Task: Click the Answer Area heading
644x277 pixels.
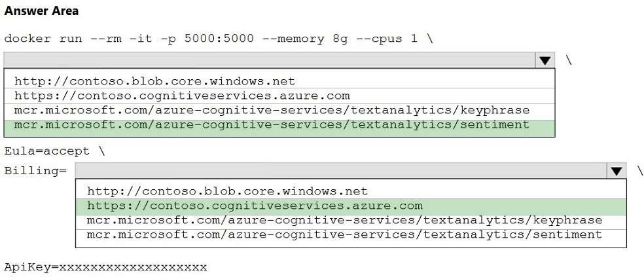Action: pos(41,11)
